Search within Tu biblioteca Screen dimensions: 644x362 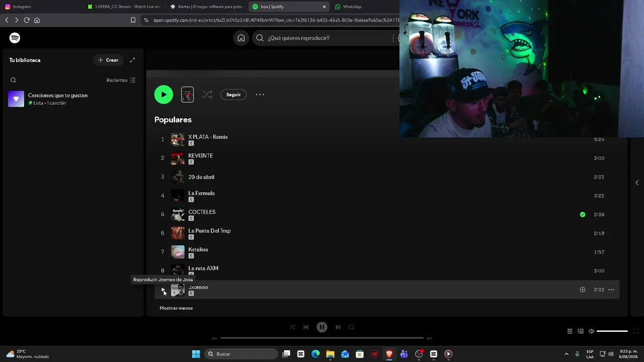14,80
